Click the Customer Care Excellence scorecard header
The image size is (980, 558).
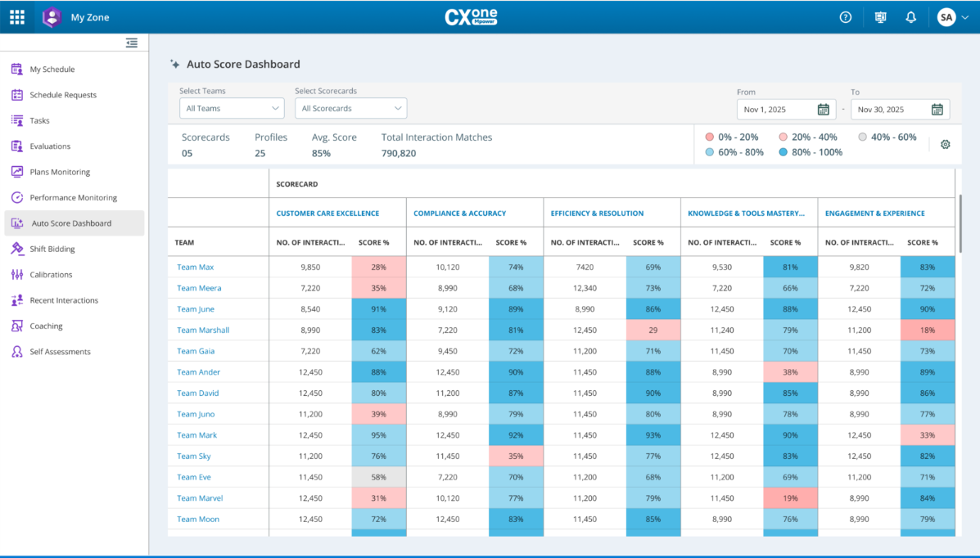point(327,214)
